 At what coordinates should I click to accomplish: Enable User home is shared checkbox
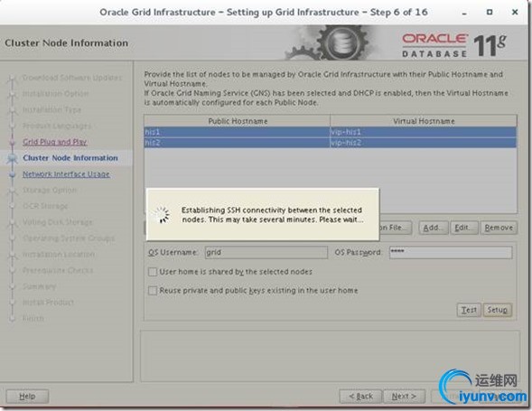click(x=153, y=272)
